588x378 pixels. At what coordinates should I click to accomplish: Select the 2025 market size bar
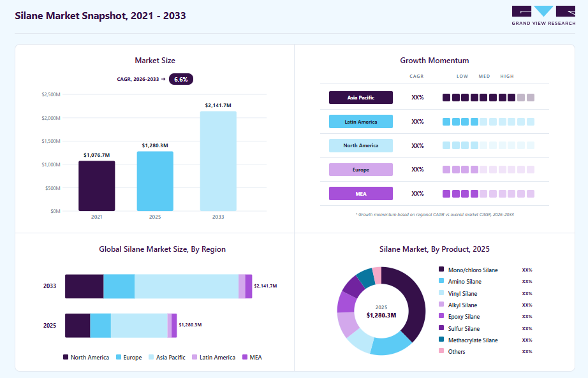coord(155,181)
